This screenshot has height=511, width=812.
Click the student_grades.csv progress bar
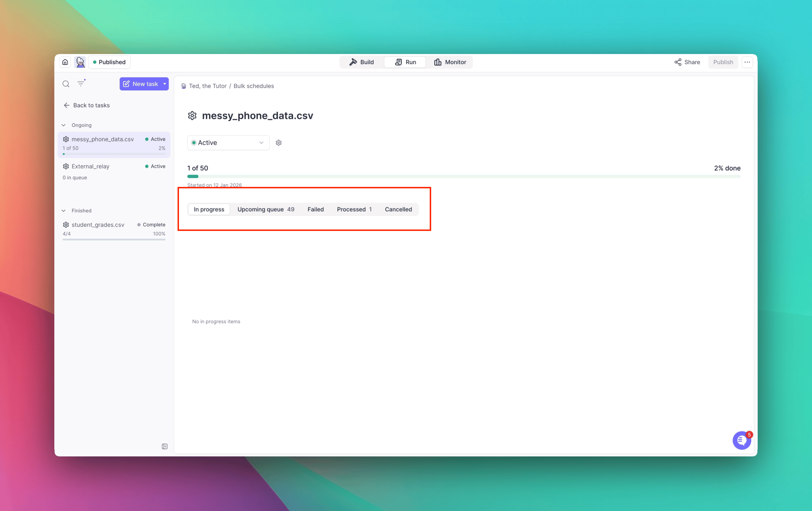coord(114,240)
